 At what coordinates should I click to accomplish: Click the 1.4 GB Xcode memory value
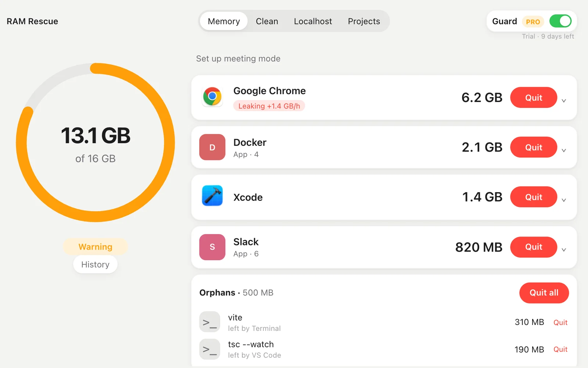click(482, 197)
